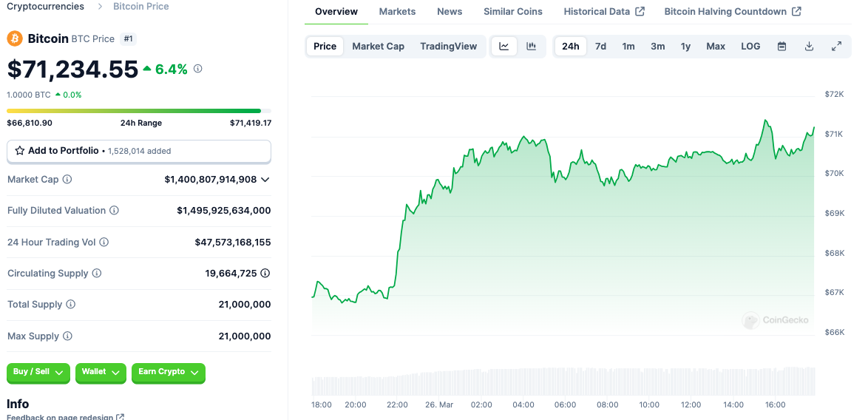
Task: Open the Buy / Sell dropdown
Action: [x=38, y=373]
